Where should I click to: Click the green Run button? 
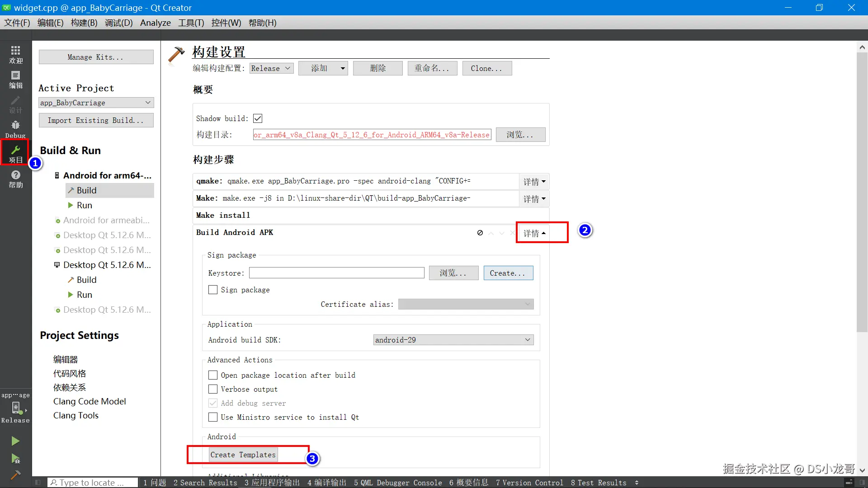coord(15,441)
